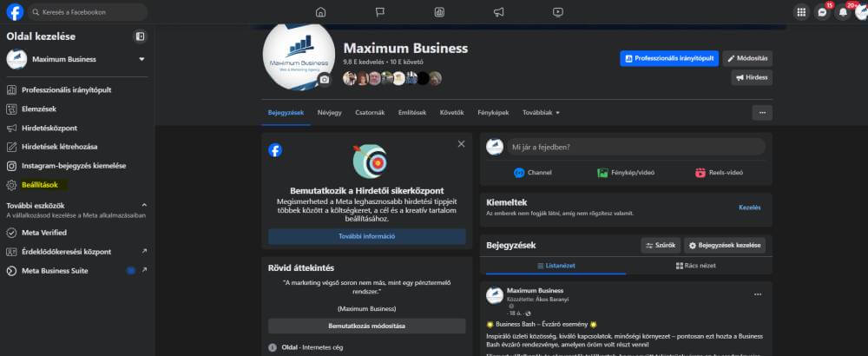Open Messenger icon with 15 badge
Screen dimensions: 868x356
click(x=823, y=12)
